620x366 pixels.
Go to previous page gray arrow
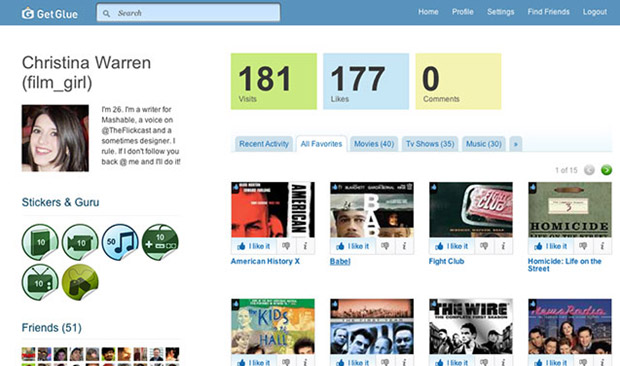point(589,170)
